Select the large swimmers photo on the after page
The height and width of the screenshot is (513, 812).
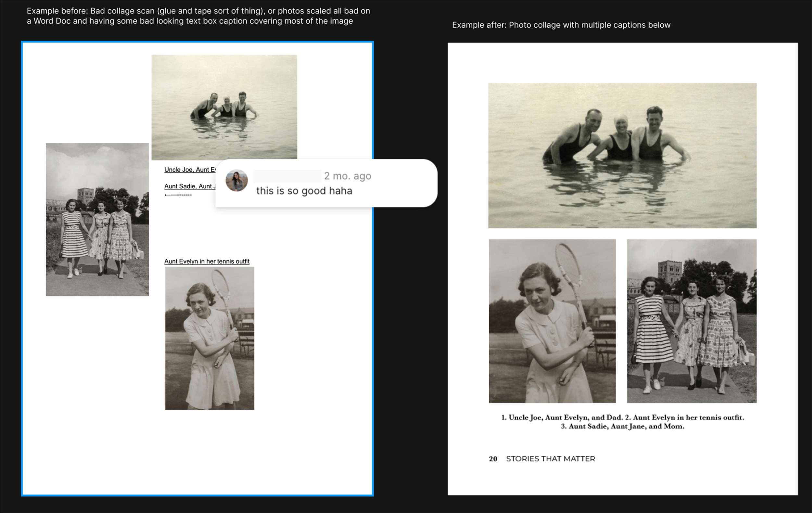(622, 156)
